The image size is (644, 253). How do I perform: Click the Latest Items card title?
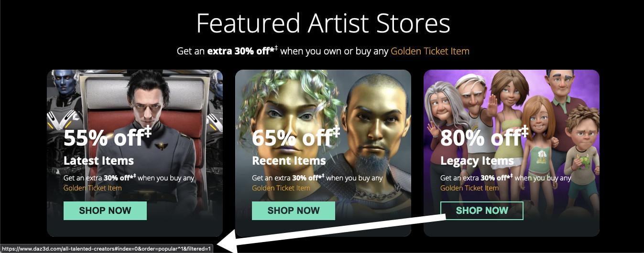[x=98, y=160]
